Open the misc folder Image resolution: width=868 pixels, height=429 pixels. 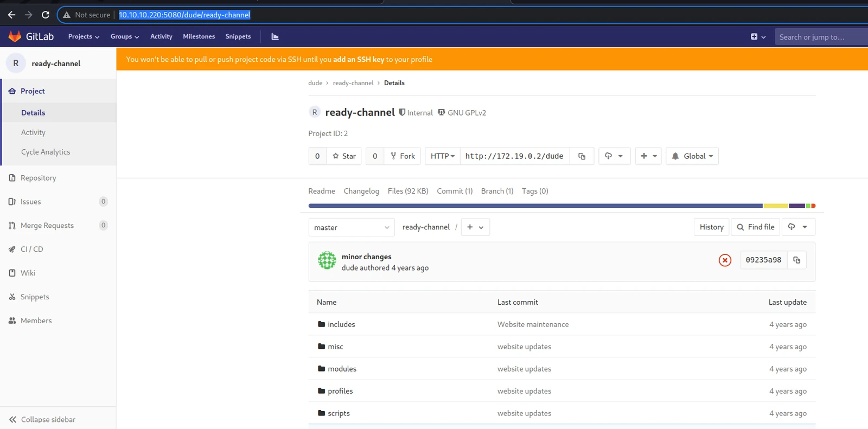click(x=335, y=347)
